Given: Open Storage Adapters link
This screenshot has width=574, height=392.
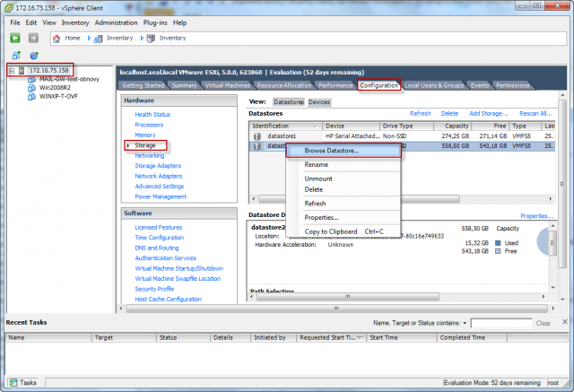Looking at the screenshot, I should click(x=158, y=166).
